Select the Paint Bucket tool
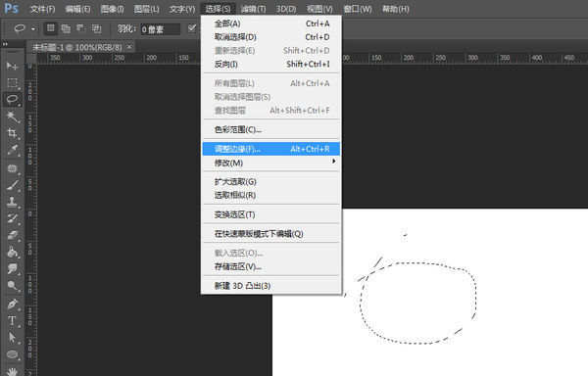The image size is (588, 376). click(x=12, y=252)
